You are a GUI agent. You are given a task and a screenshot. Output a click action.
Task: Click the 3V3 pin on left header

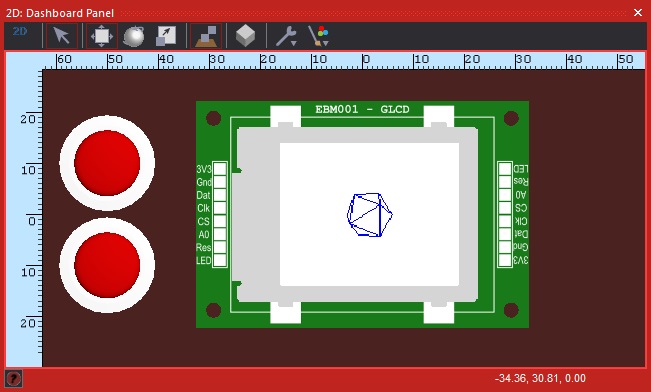click(x=220, y=169)
